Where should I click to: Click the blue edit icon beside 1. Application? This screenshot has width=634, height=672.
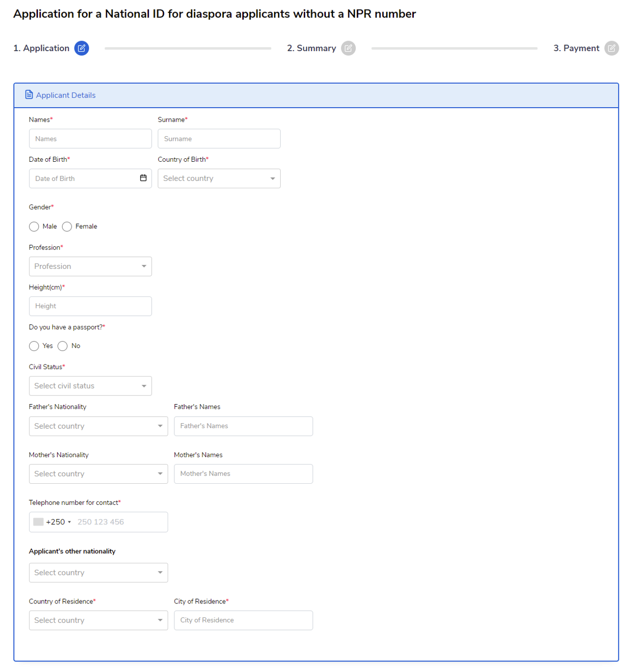[x=82, y=48]
